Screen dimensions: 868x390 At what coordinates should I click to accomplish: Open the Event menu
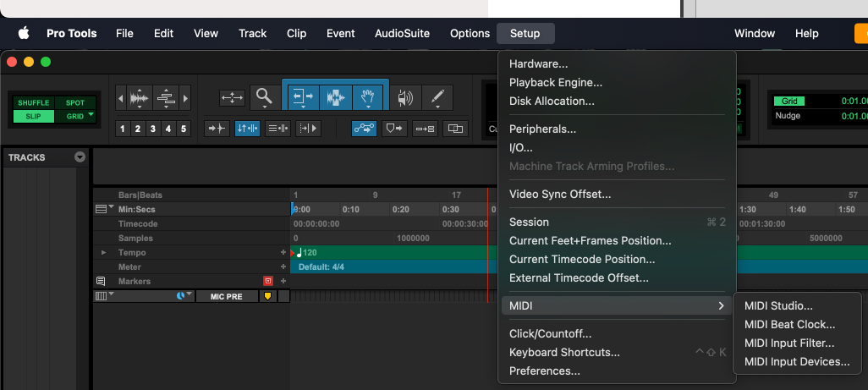340,33
